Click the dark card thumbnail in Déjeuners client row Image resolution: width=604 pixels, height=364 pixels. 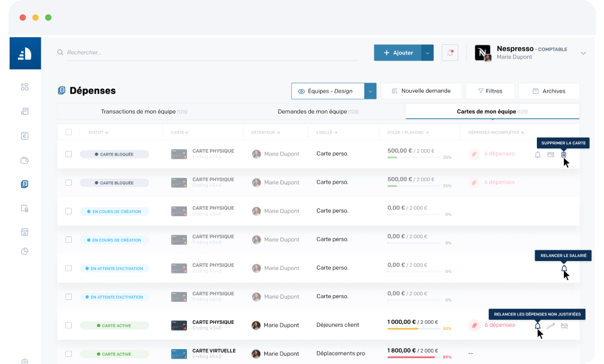pos(179,325)
